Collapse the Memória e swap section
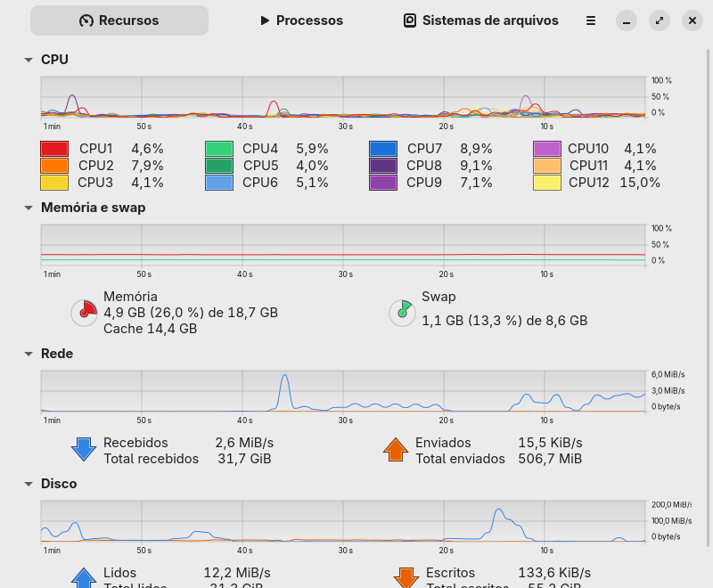The width and height of the screenshot is (713, 588). click(x=29, y=208)
